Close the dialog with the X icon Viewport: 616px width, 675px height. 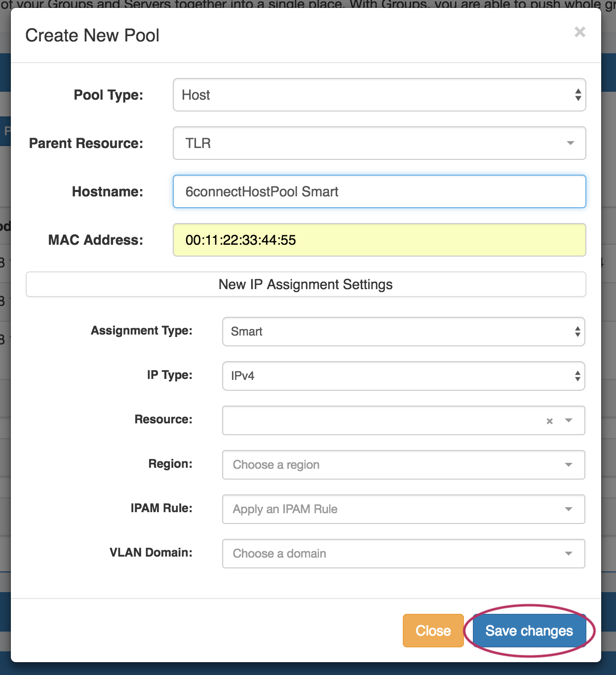click(x=580, y=32)
